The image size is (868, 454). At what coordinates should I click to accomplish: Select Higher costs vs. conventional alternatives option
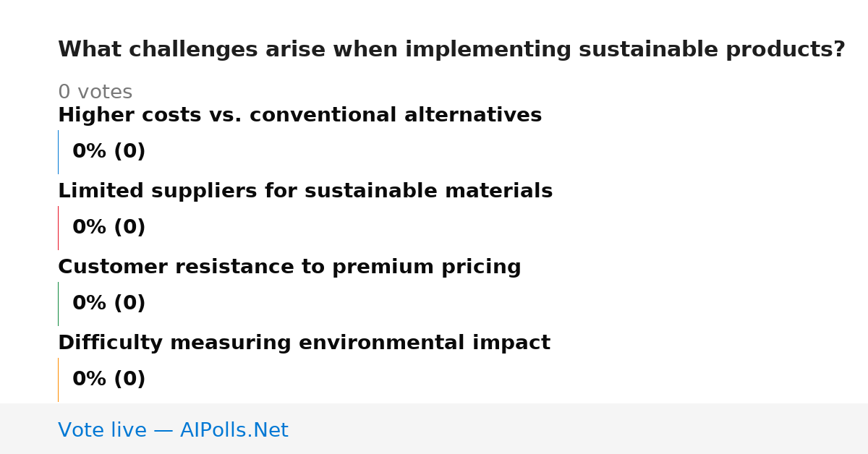point(299,115)
